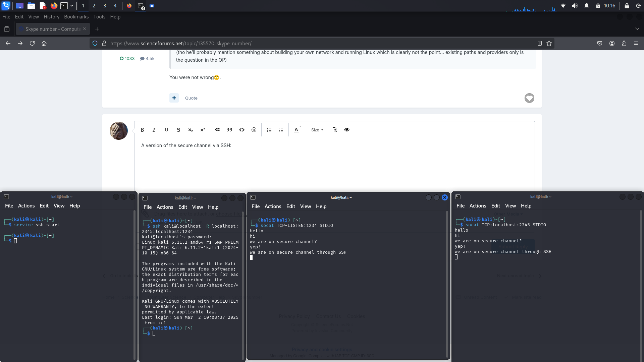Toggle bold formatting in reply editor

click(x=142, y=130)
